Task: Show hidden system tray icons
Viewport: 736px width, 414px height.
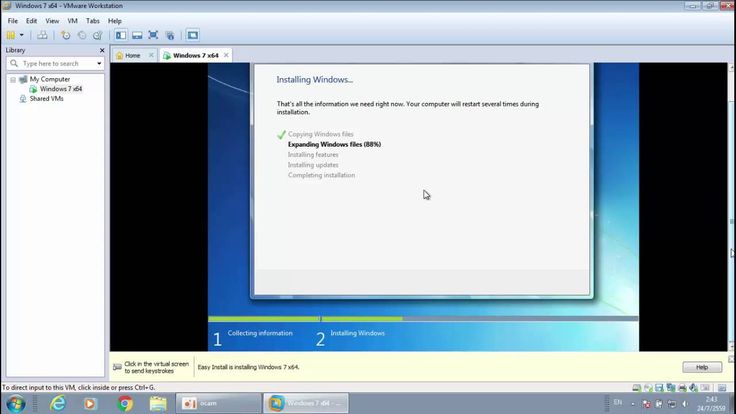Action: coord(633,404)
